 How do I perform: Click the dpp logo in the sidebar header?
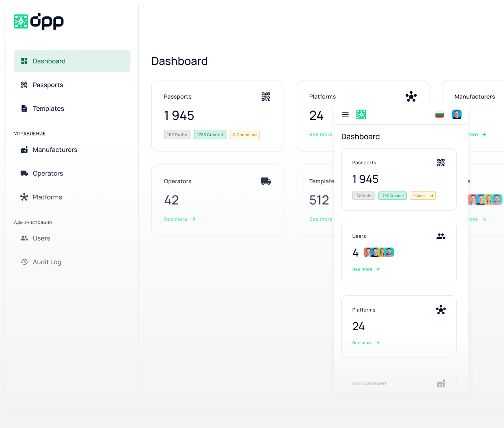[x=39, y=21]
